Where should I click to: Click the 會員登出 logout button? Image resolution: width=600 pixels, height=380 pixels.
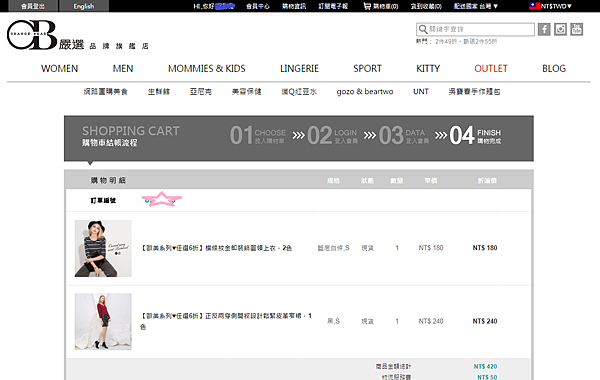tap(33, 6)
